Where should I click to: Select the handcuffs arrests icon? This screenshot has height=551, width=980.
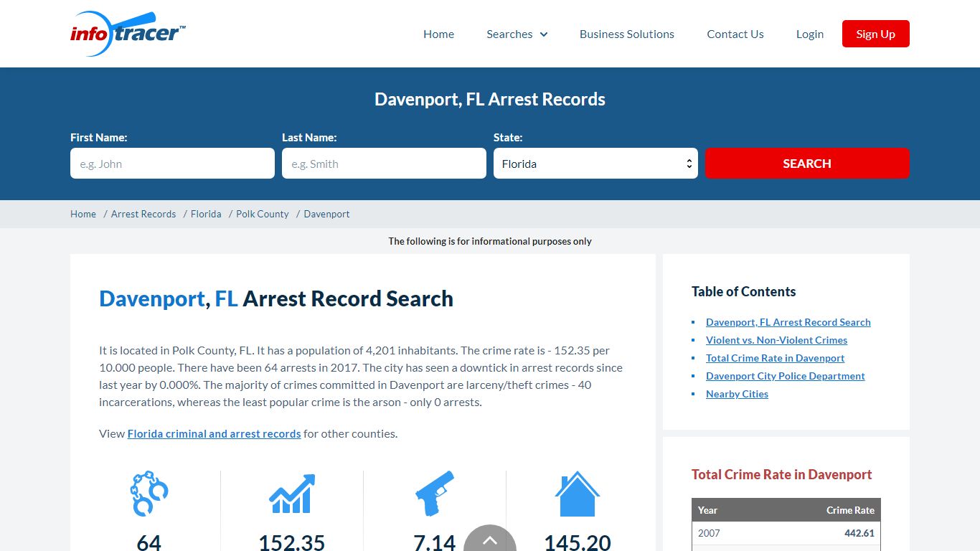(x=149, y=494)
